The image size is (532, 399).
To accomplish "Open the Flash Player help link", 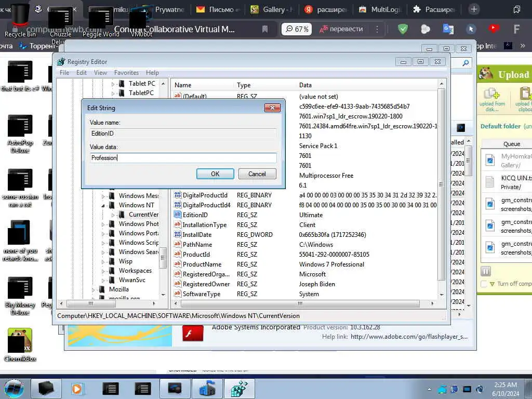I will click(x=409, y=337).
